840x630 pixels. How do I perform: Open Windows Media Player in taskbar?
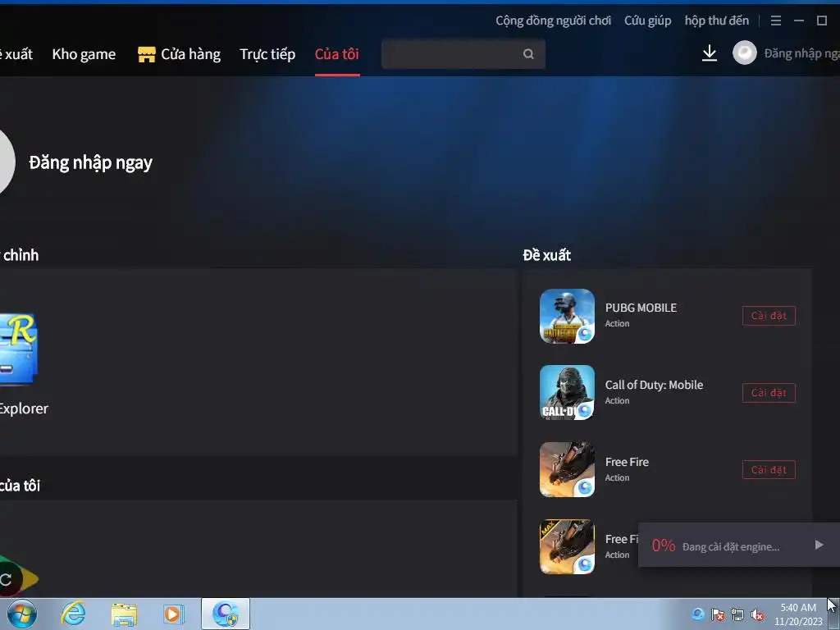tap(174, 614)
